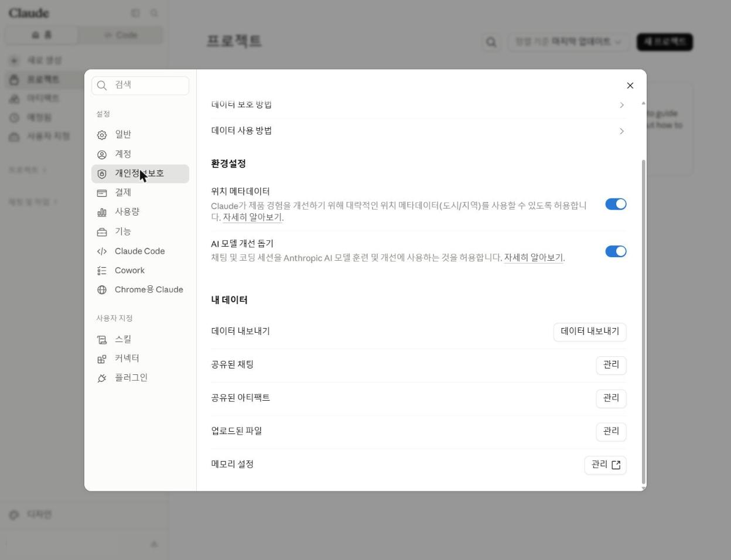Open 자세히 알아보기 link under AI 모델 개선

click(534, 258)
